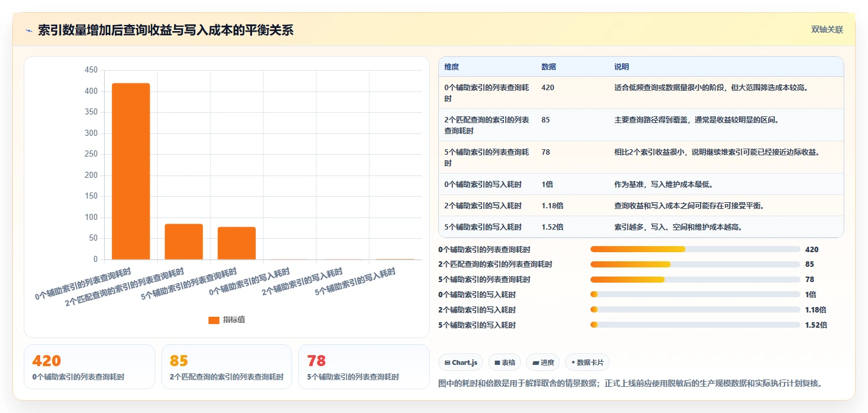Click the 85 value in the table's 数据 column
Screen dimensions: 868x413
pos(545,120)
